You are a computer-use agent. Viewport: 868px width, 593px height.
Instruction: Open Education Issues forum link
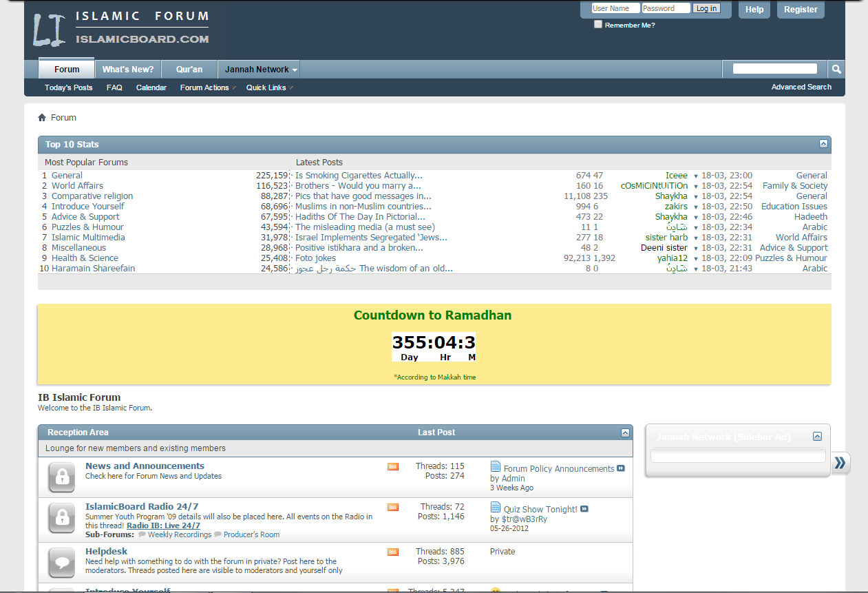click(x=794, y=207)
